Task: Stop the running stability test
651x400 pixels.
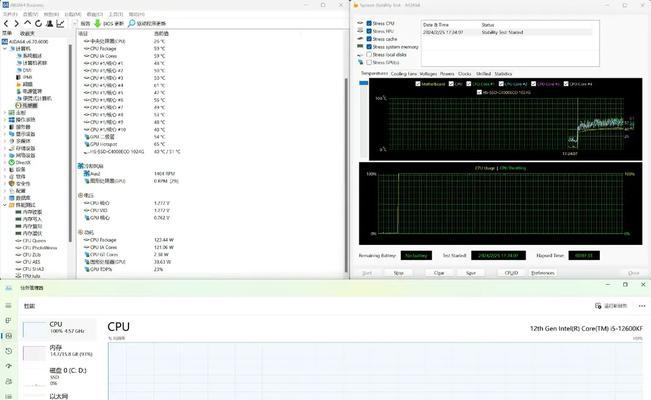Action: [399, 273]
